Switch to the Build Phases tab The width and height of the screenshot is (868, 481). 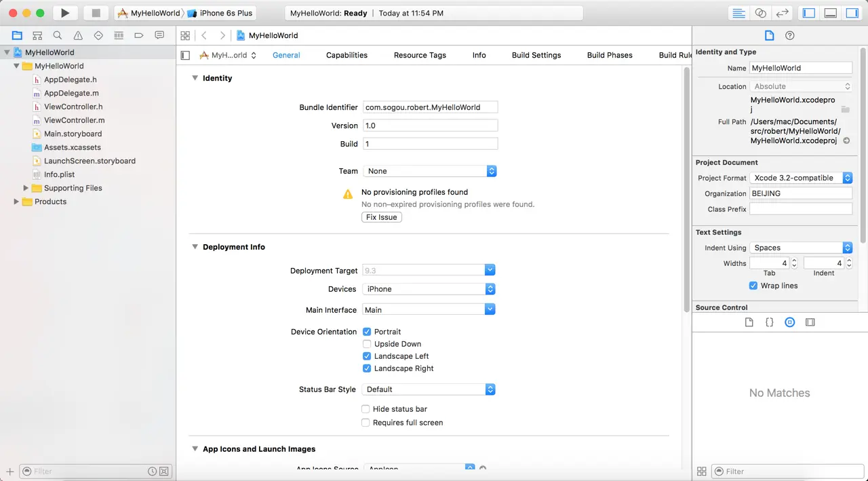[610, 55]
